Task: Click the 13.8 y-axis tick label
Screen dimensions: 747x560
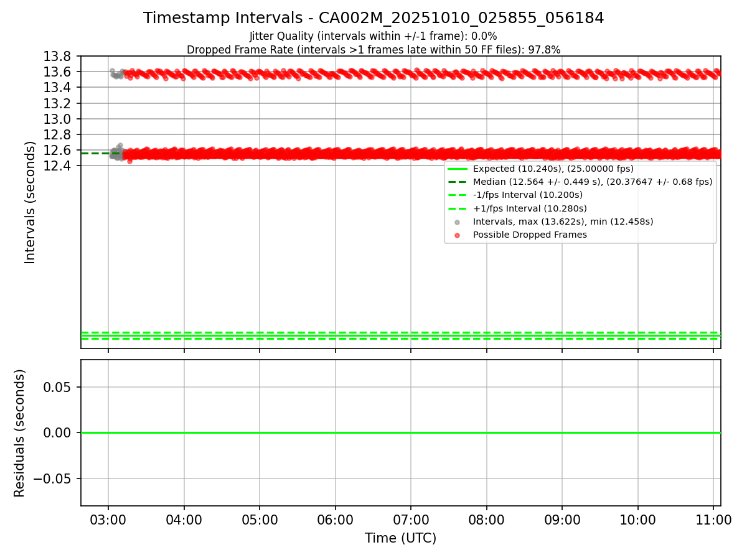Action: 57,57
